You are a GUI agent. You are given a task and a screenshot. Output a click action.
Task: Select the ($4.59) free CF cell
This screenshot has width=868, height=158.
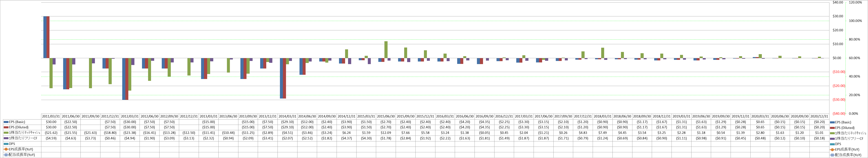[x=51, y=138]
